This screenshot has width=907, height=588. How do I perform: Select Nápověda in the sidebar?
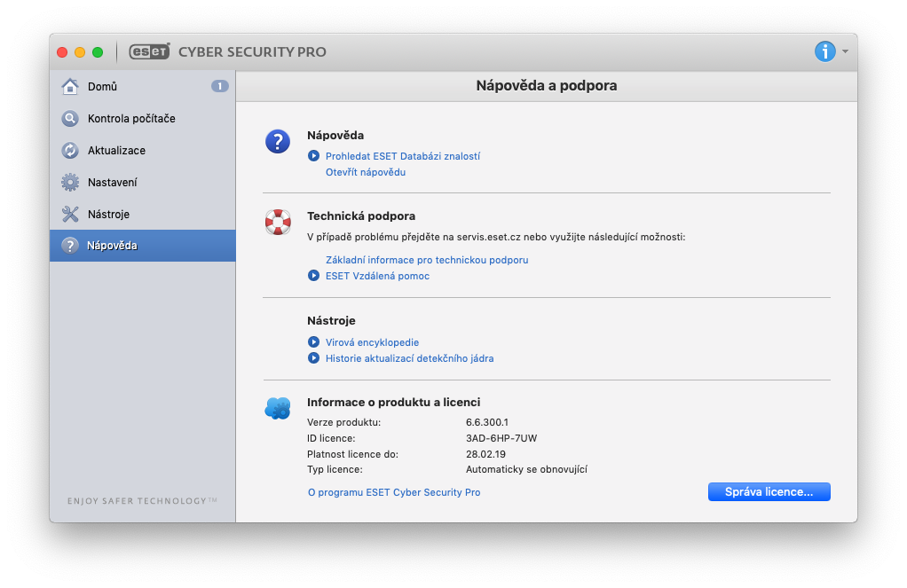coord(112,246)
